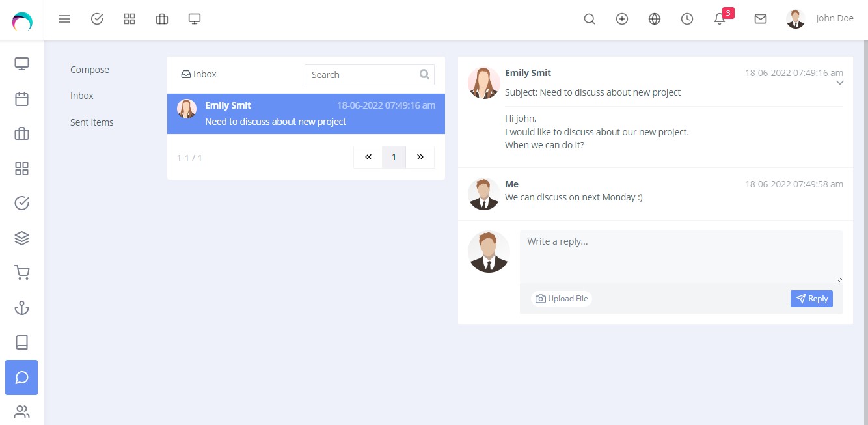The width and height of the screenshot is (868, 425).
Task: Click the Upload File button
Action: point(562,299)
